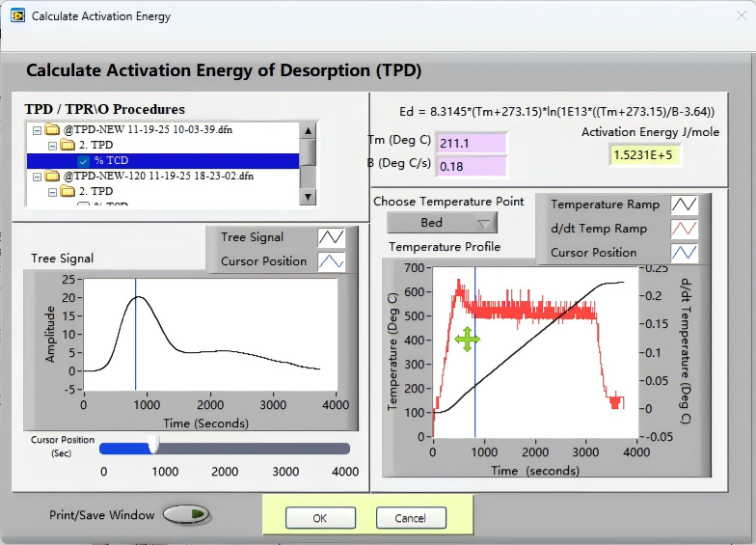Click the Cursor Position legend icon under Tree Signal
Image resolution: width=756 pixels, height=545 pixels.
click(331, 260)
